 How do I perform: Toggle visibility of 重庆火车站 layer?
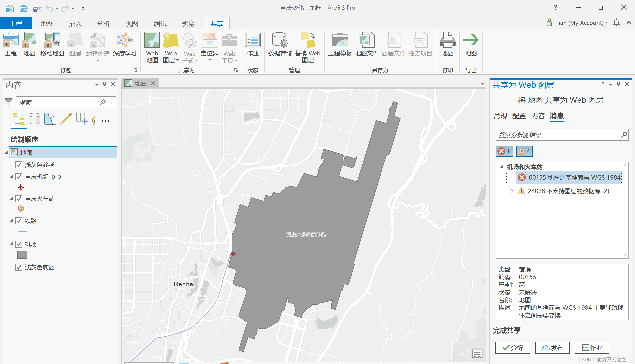coord(19,199)
